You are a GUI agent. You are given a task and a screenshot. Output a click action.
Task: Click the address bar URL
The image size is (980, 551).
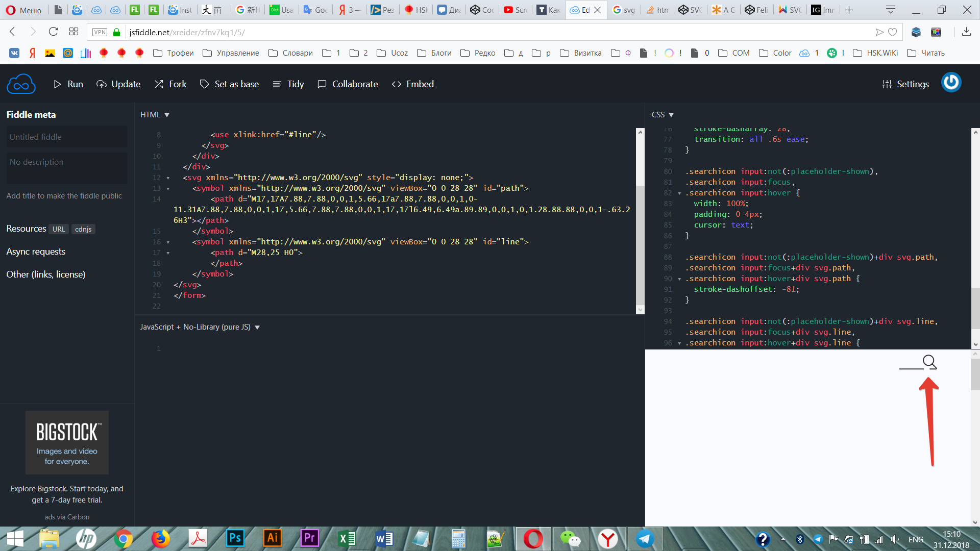coord(187,32)
